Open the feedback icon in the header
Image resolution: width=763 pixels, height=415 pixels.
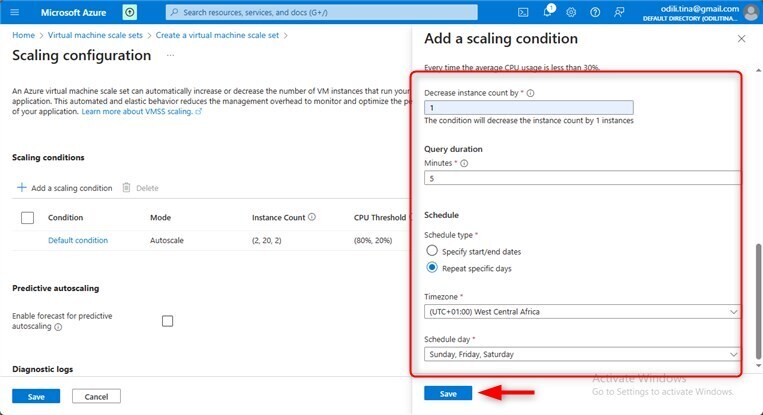coord(619,12)
